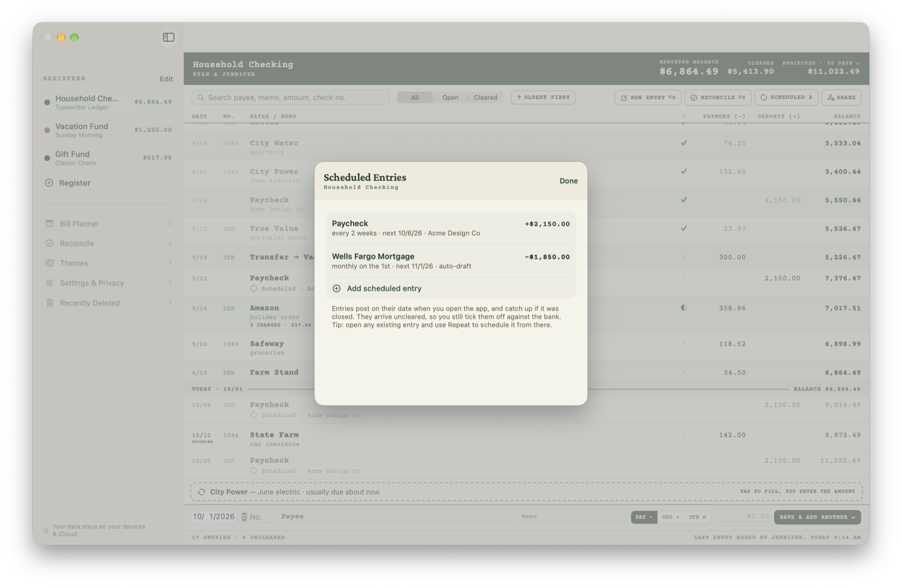Screen dimensions: 902x588
Task: Click the Settings & Privacy sliders icon
Action: pos(49,283)
